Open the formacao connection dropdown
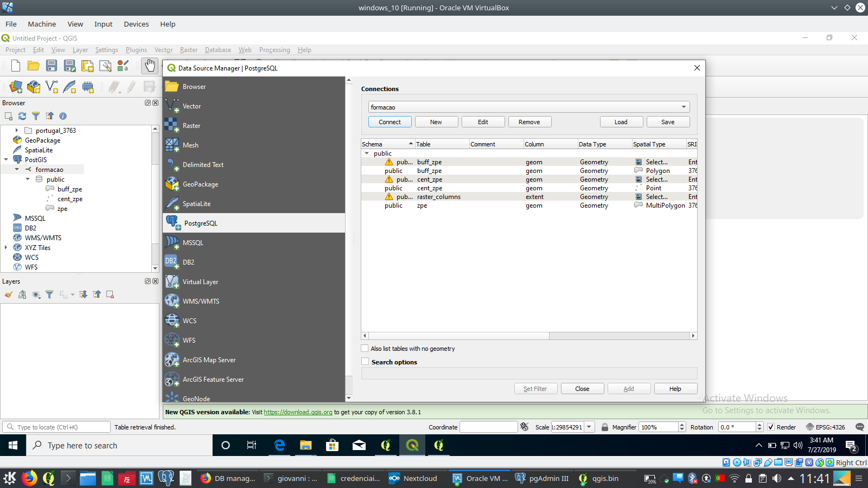Screen dimensions: 868x488 click(684, 107)
